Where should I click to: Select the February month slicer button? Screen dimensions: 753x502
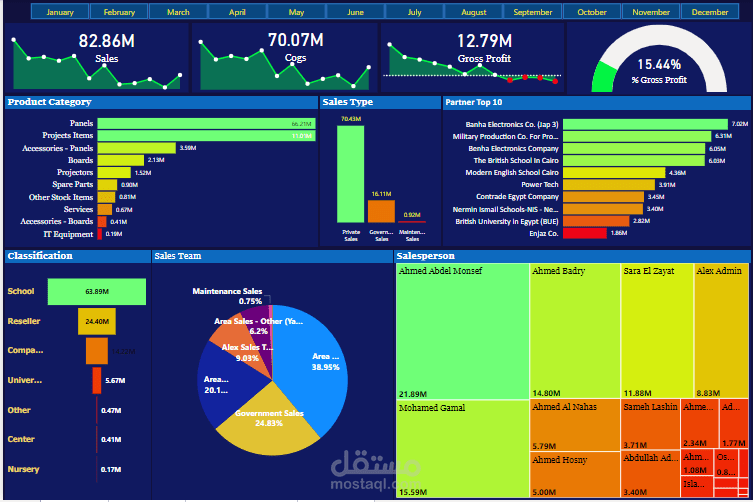point(119,12)
